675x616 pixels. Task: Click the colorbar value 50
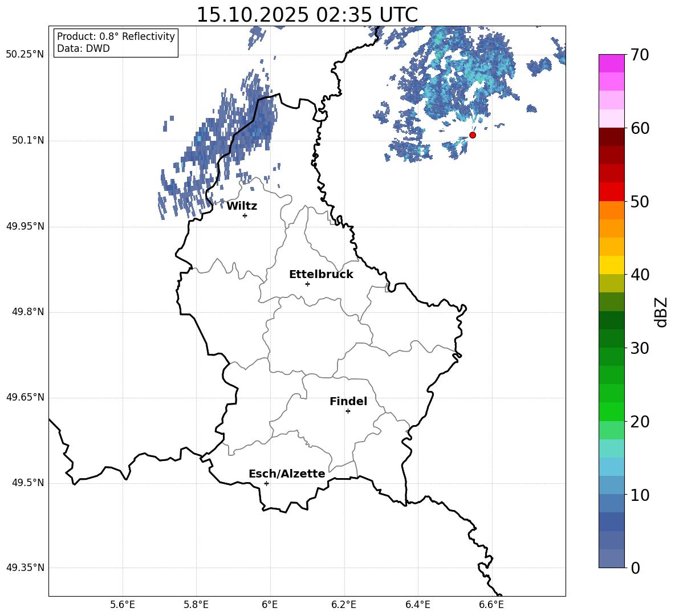[x=640, y=201]
